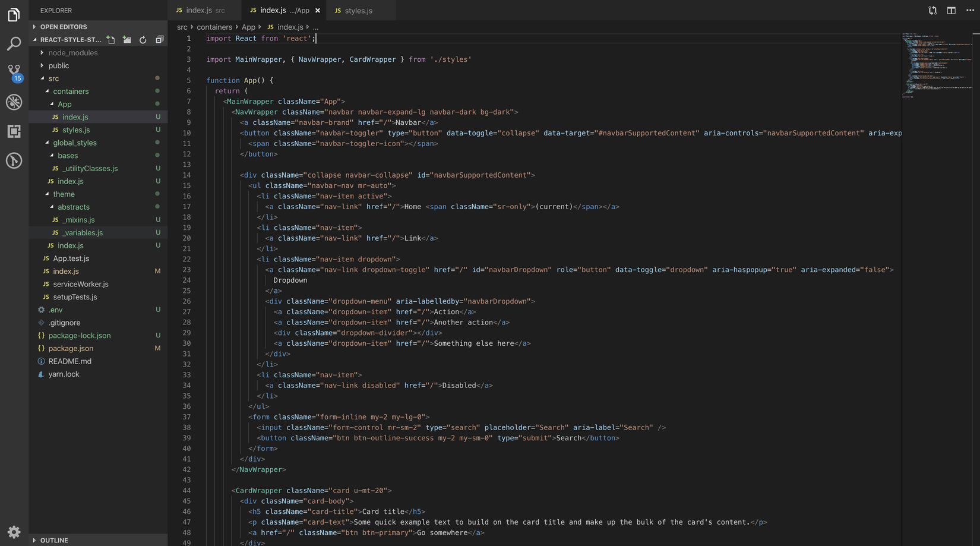Collapse the global_styles folder
Image resolution: width=980 pixels, height=546 pixels.
pyautogui.click(x=75, y=143)
